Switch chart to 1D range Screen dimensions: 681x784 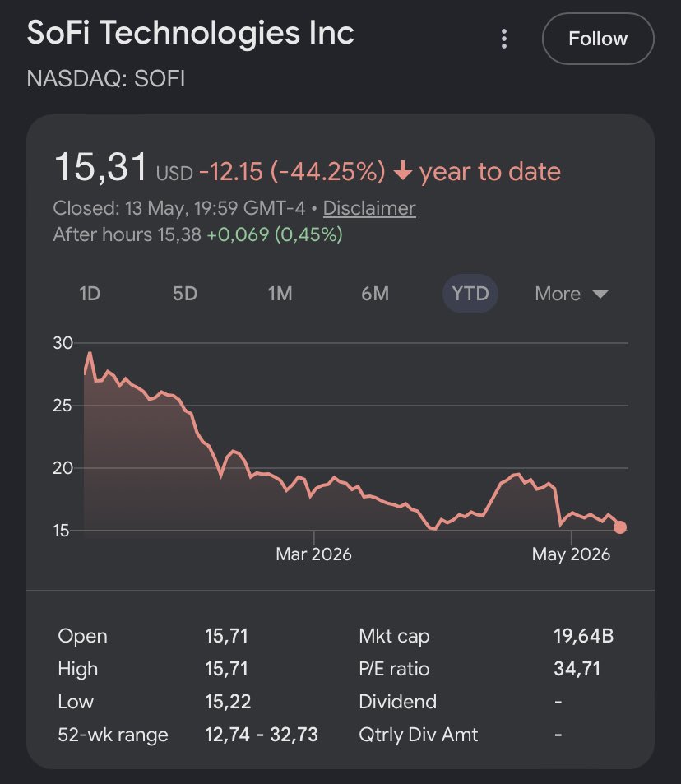[x=90, y=294]
